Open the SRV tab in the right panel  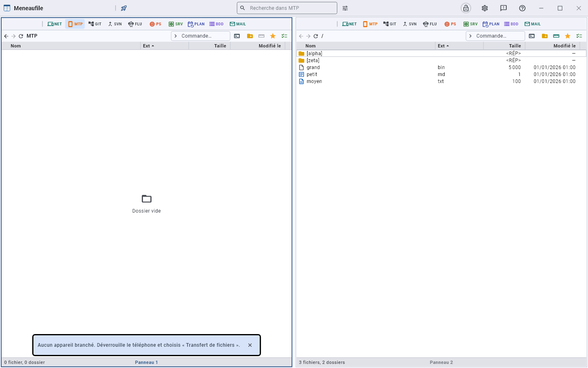[470, 24]
